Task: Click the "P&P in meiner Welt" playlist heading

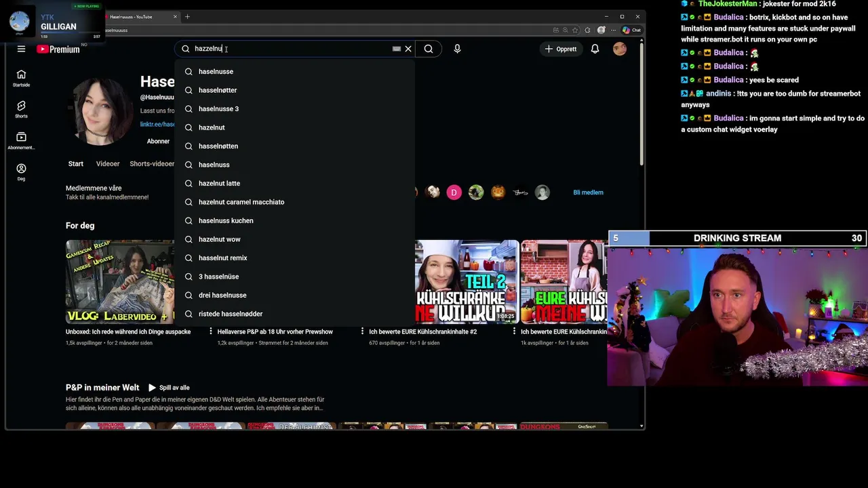Action: (102, 388)
